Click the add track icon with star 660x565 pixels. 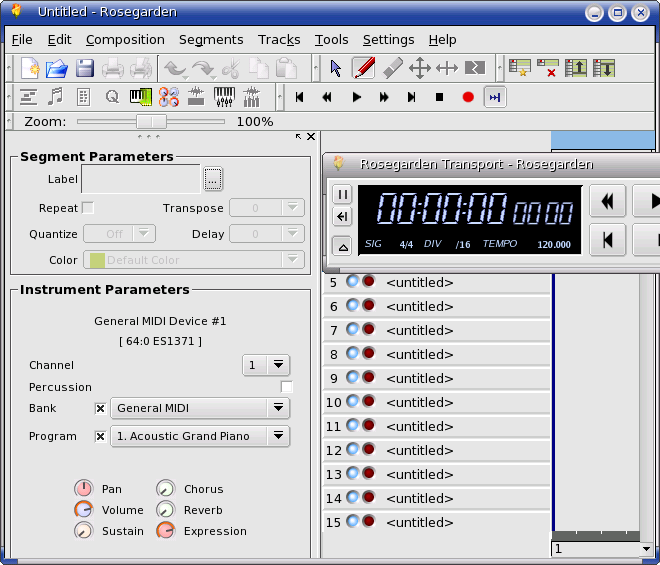click(x=519, y=68)
